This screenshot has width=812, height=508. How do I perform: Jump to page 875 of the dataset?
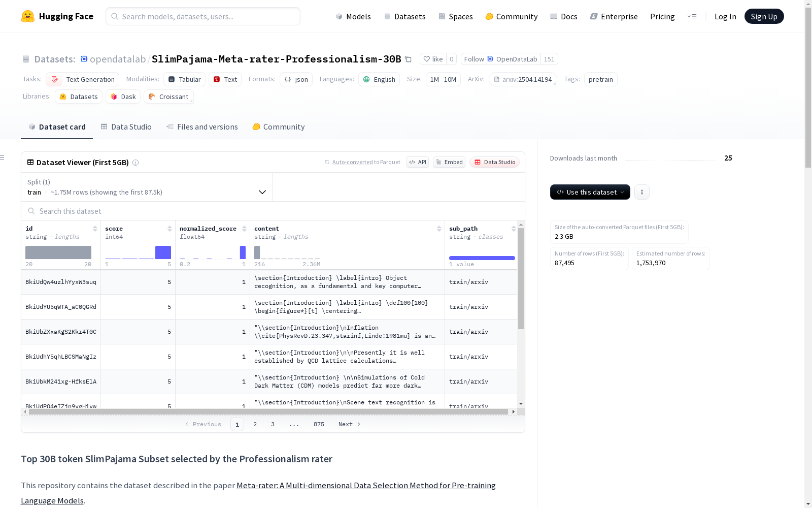[319, 424]
